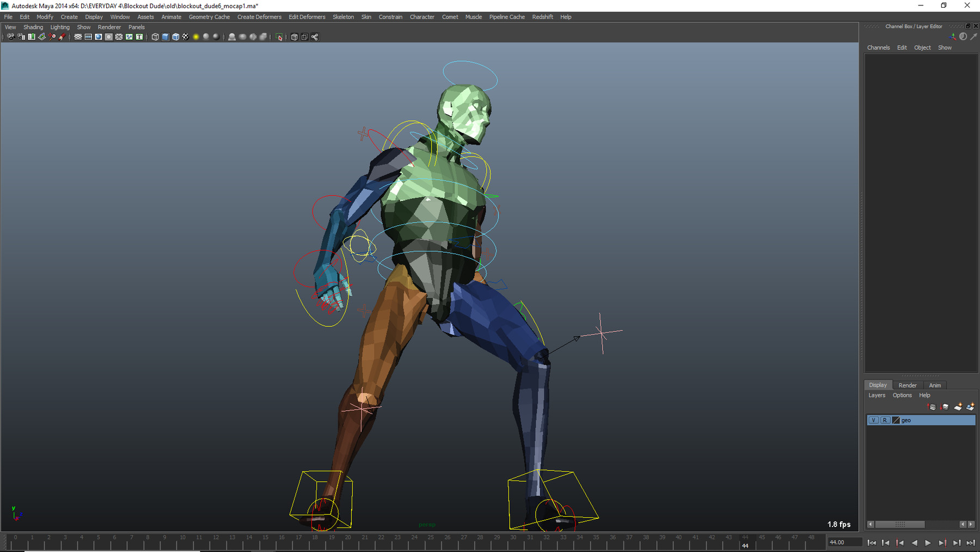Open the Shading viewport menu
Screen dimensions: 980x552
(33, 27)
